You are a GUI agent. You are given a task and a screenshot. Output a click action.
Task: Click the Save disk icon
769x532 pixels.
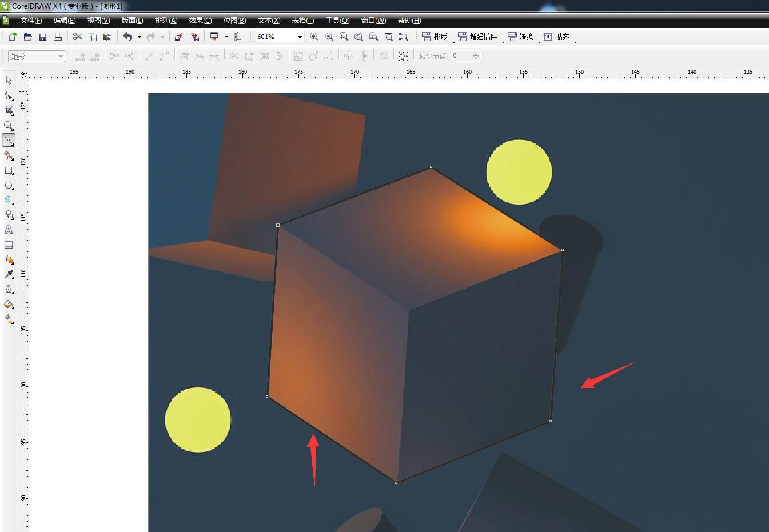tap(42, 37)
